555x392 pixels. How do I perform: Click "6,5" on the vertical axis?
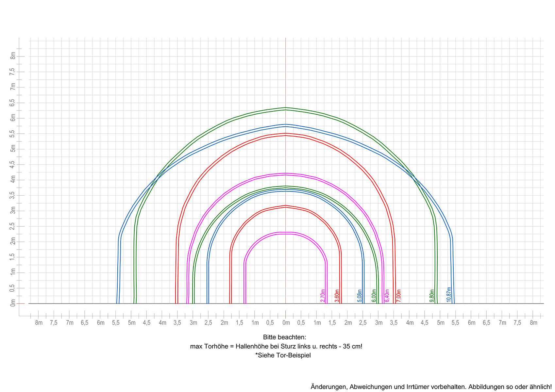pyautogui.click(x=13, y=103)
